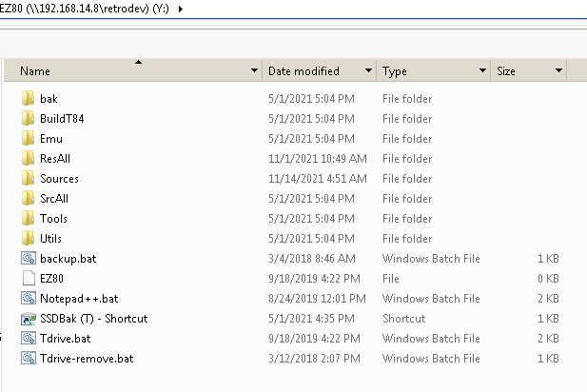Click the Notepad++.bat file icon
Screen dimensions: 587x392
[29, 299]
